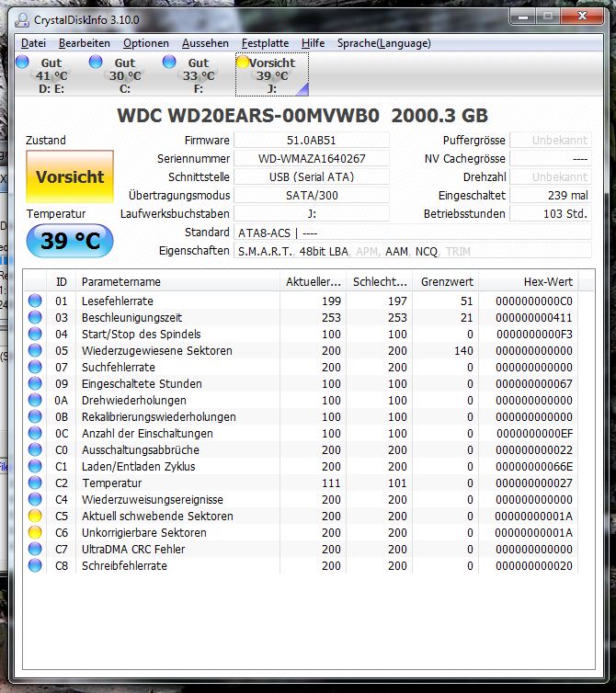Click the Aktueller... column header
This screenshot has height=693, width=616.
click(313, 282)
